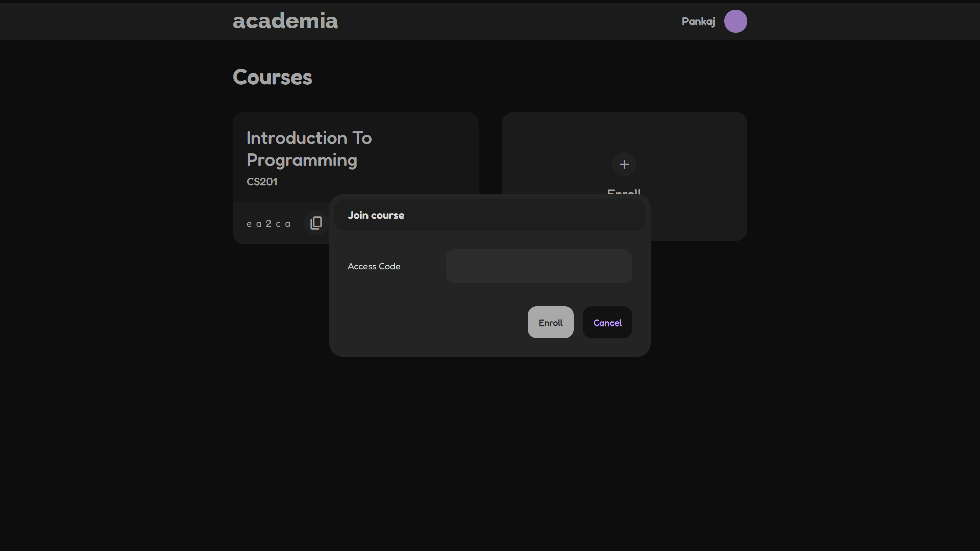Viewport: 980px width, 551px height.
Task: Click the academia navigation menu item
Action: 285,21
